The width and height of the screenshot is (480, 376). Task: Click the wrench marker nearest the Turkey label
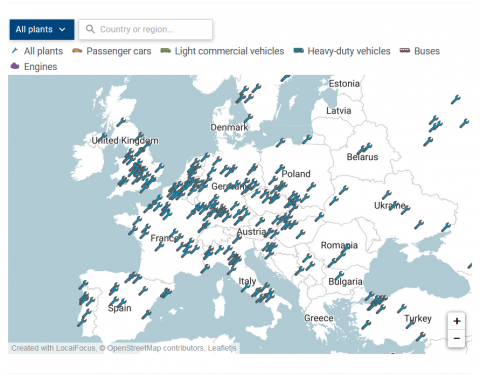411,324
